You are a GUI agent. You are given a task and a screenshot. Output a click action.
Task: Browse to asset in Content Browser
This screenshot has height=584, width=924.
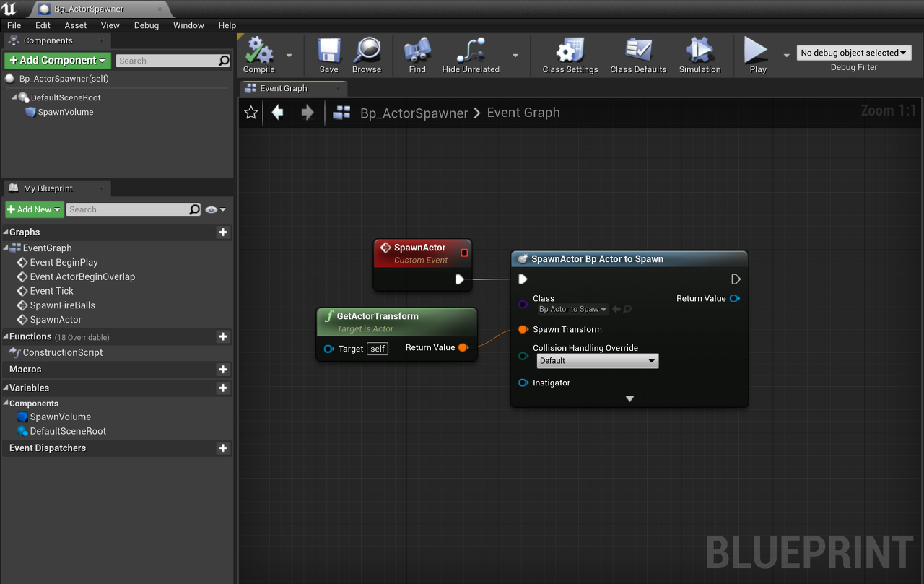pyautogui.click(x=367, y=56)
